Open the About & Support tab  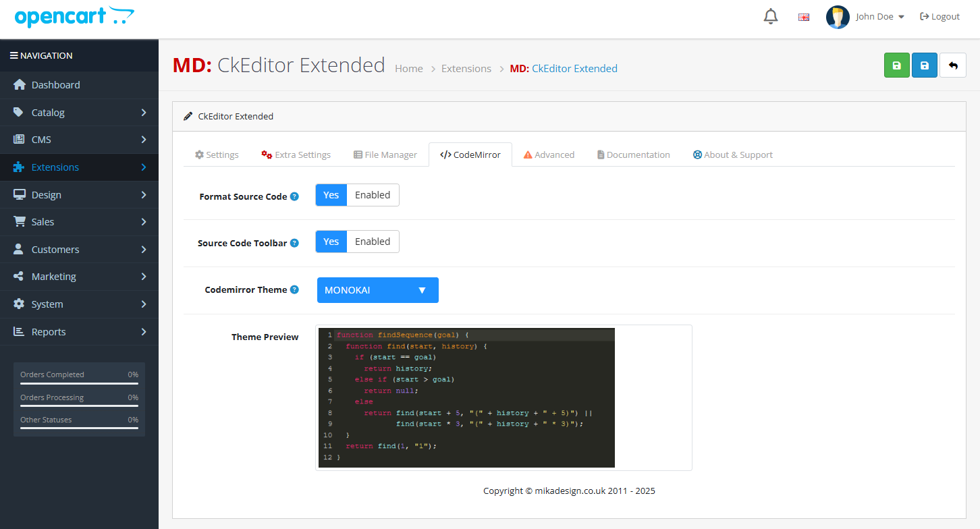pyautogui.click(x=733, y=155)
